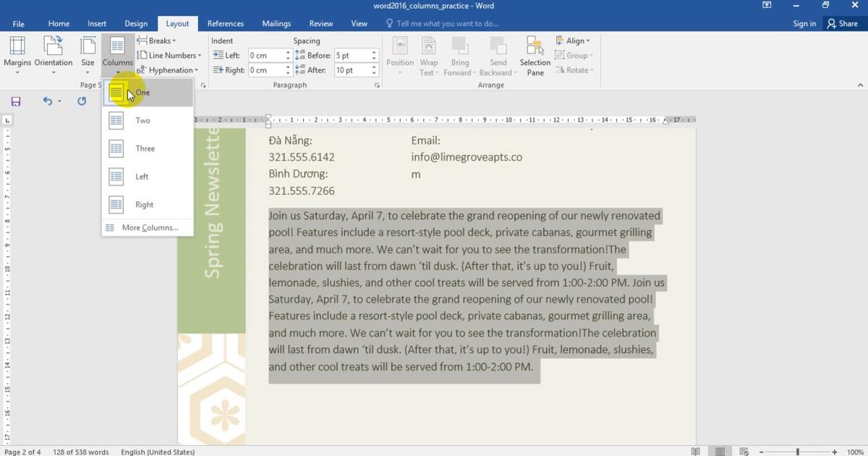Open the Breaks dropdown
Viewport: 868px width, 456px height.
click(x=157, y=41)
